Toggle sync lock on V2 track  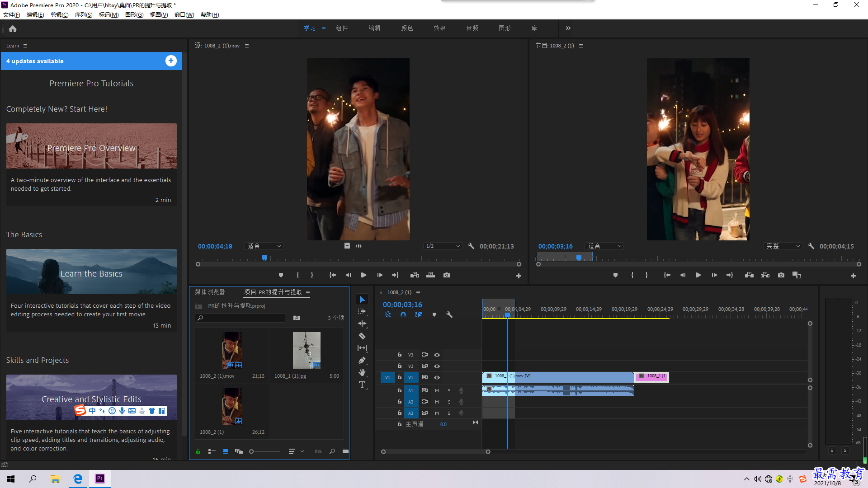425,366
